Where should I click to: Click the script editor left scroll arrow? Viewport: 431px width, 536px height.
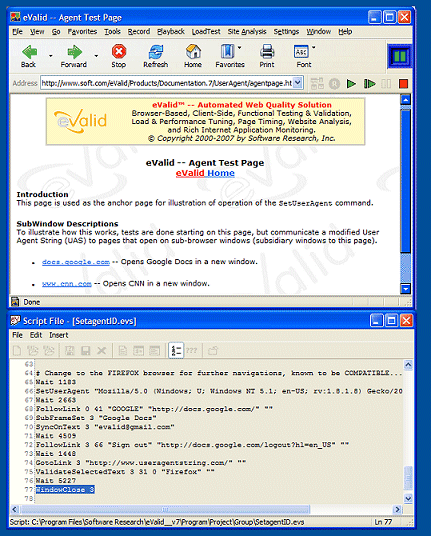coord(15,509)
